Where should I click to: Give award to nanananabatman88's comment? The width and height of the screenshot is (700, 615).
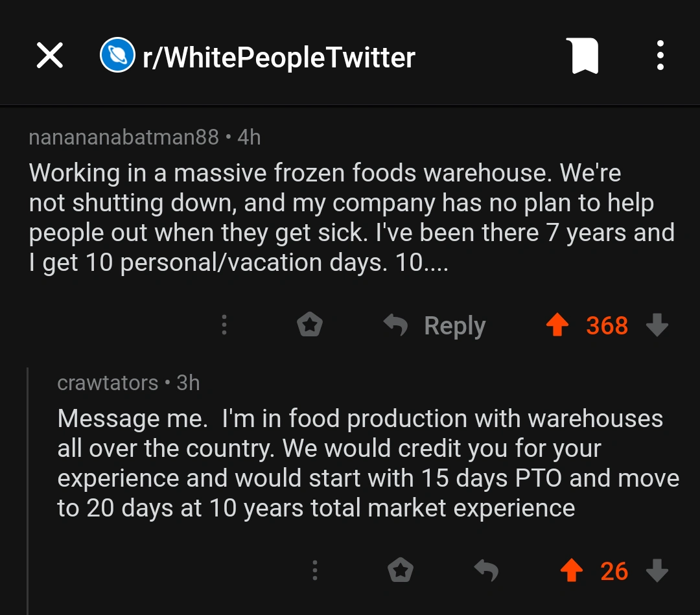pos(310,325)
